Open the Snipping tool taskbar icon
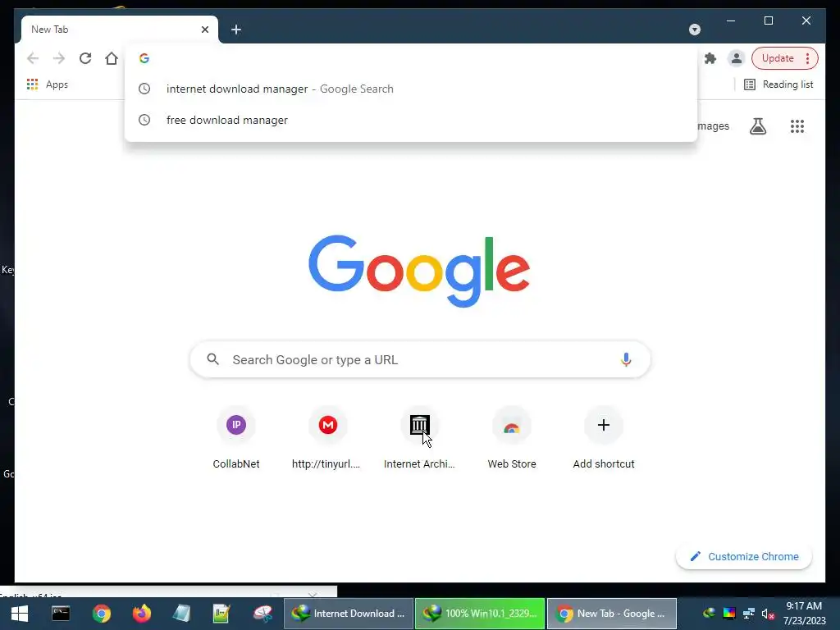Screen dimensions: 840x630 click(262, 614)
